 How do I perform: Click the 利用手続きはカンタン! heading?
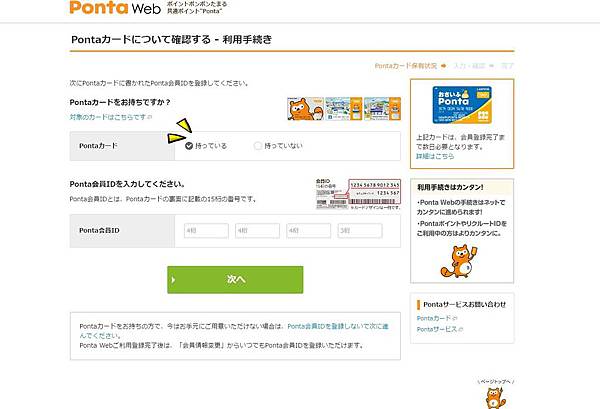tap(450, 187)
